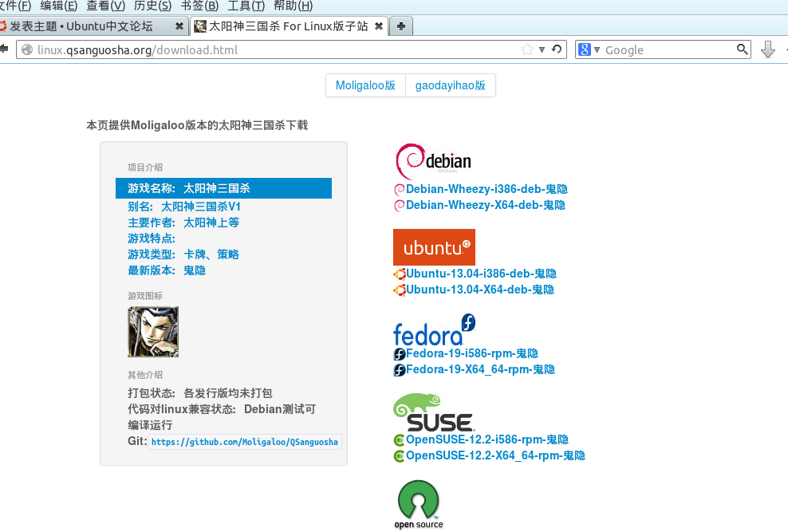The image size is (788, 532).
Task: Open the URL history dropdown arrow
Action: pos(542,49)
